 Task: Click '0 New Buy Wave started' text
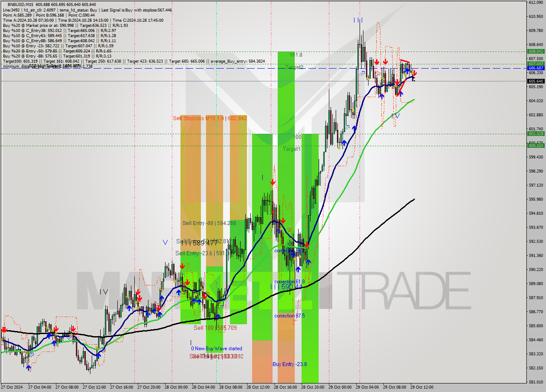tap(216, 349)
